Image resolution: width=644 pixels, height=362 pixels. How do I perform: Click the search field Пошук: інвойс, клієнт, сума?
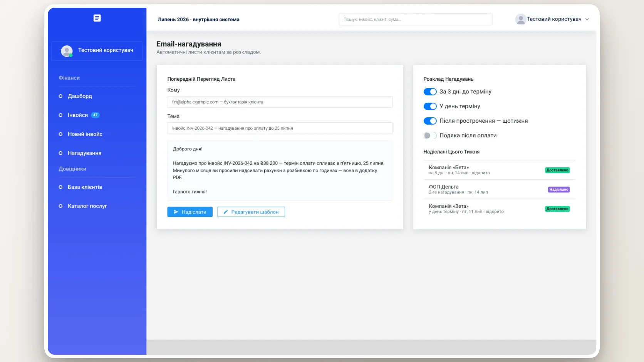pyautogui.click(x=415, y=19)
